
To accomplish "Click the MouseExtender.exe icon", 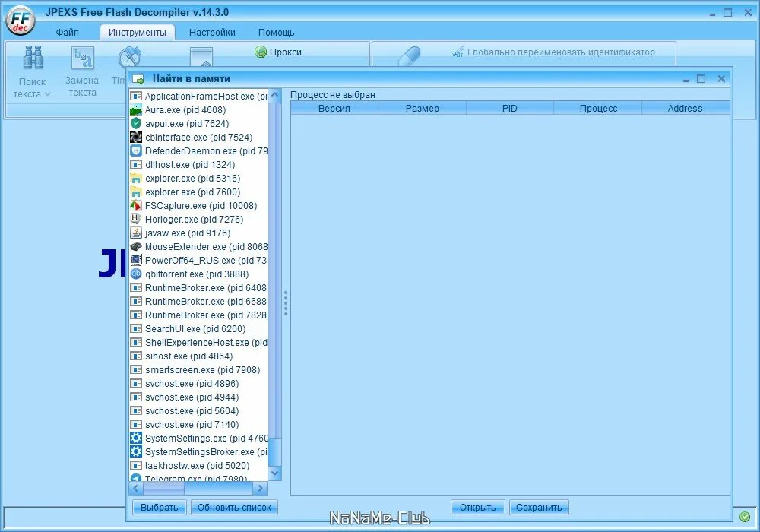I will 136,246.
